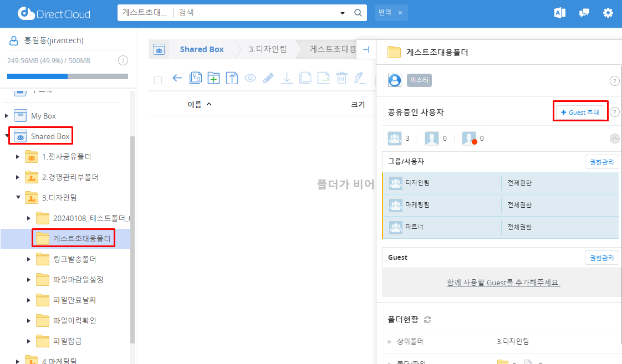The height and width of the screenshot is (364, 622).
Task: Click the back arrow in the file toolbar
Action: pyautogui.click(x=177, y=78)
